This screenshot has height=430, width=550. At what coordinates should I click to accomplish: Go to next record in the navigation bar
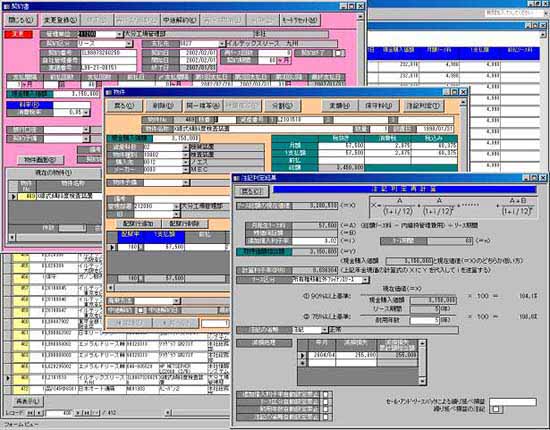[x=78, y=413]
